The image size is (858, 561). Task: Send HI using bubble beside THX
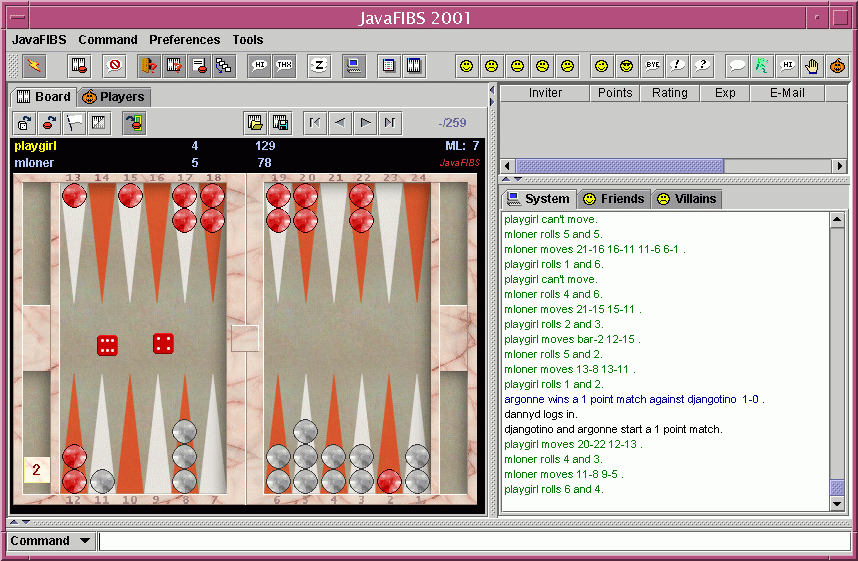[x=259, y=66]
